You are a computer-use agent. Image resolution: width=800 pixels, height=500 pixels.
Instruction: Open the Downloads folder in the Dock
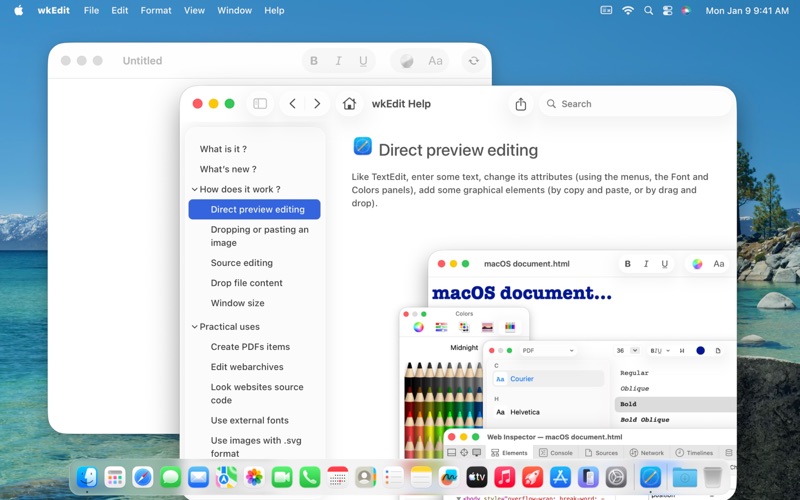[685, 478]
